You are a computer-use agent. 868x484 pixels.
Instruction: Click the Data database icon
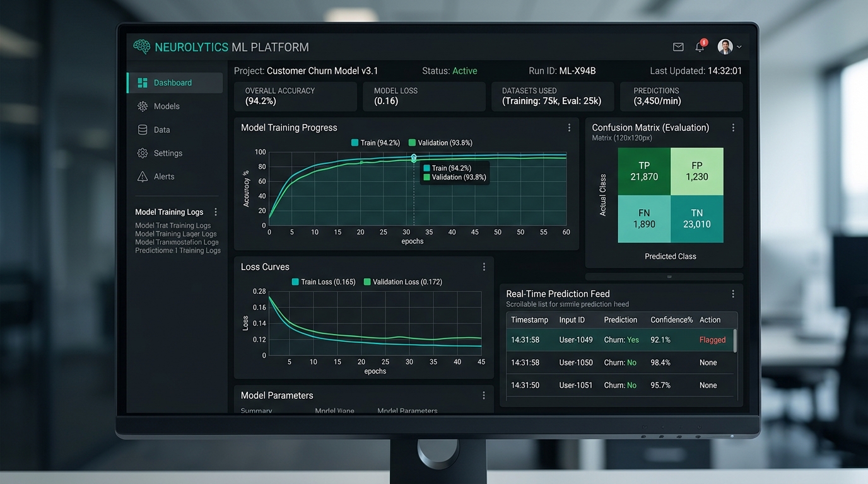tap(143, 130)
